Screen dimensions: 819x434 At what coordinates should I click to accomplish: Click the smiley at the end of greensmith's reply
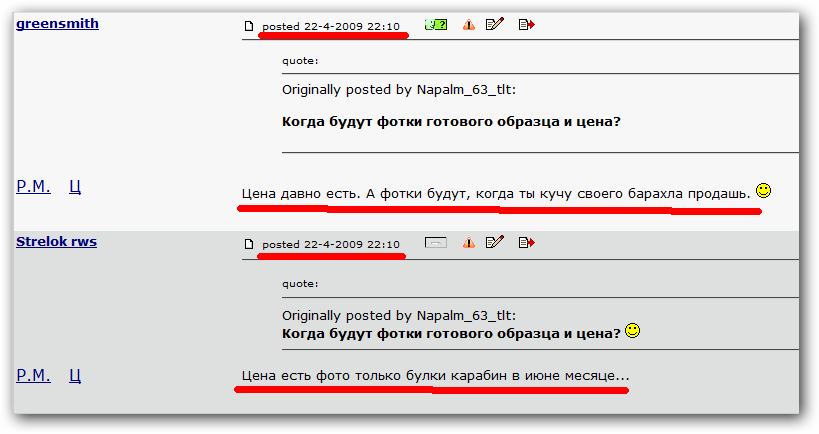(763, 190)
